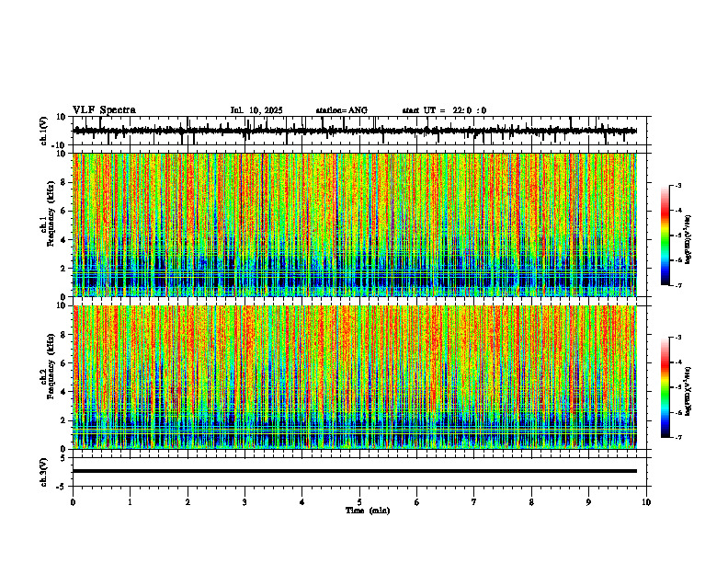This screenshot has width=728, height=563.
Task: Click inside the ch.1 spectrogram panel
Action: (355, 224)
